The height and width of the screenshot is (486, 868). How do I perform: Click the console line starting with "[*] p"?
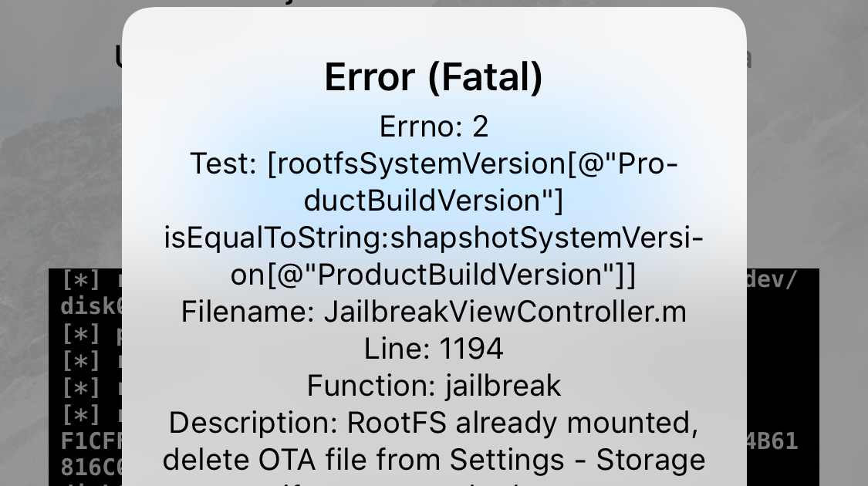(91, 334)
